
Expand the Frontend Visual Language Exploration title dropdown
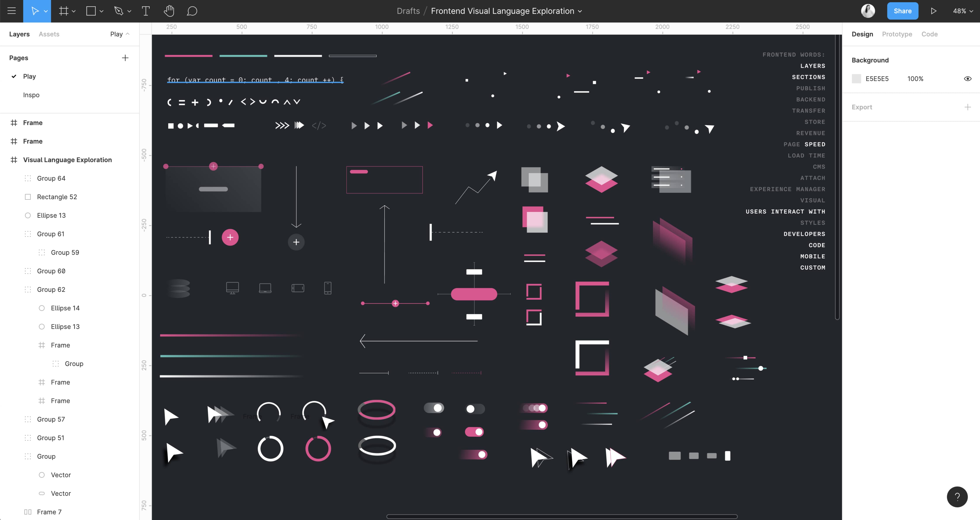point(580,11)
